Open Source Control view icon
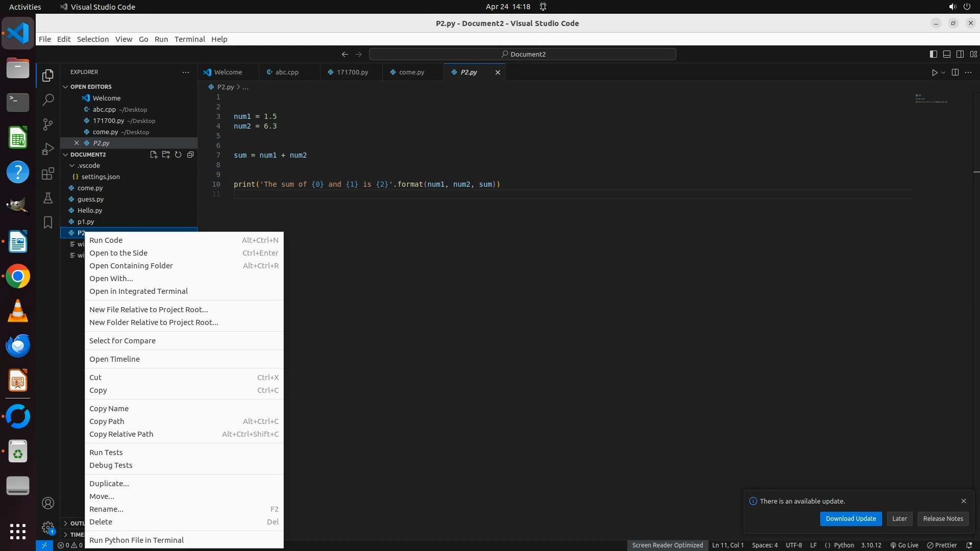This screenshot has width=980, height=551. click(48, 124)
